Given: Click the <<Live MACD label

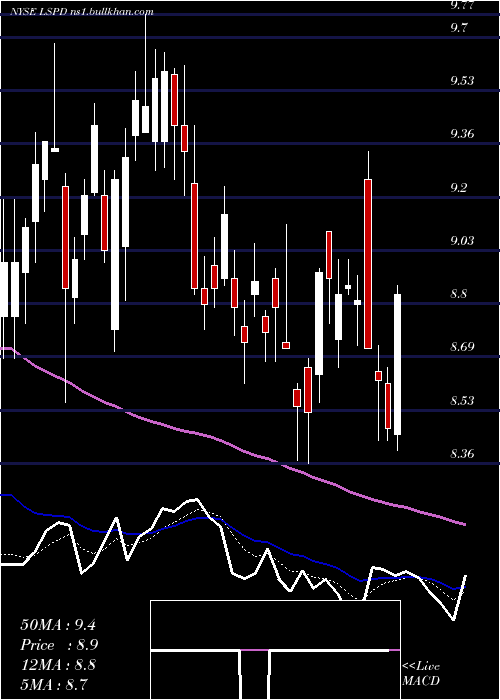Looking at the screenshot, I should (421, 674).
